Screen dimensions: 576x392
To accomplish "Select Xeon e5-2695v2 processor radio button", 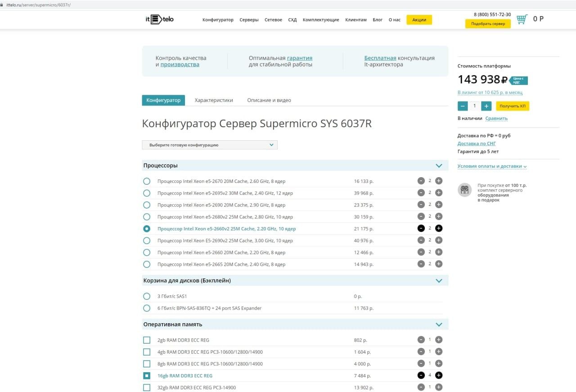I will (147, 193).
